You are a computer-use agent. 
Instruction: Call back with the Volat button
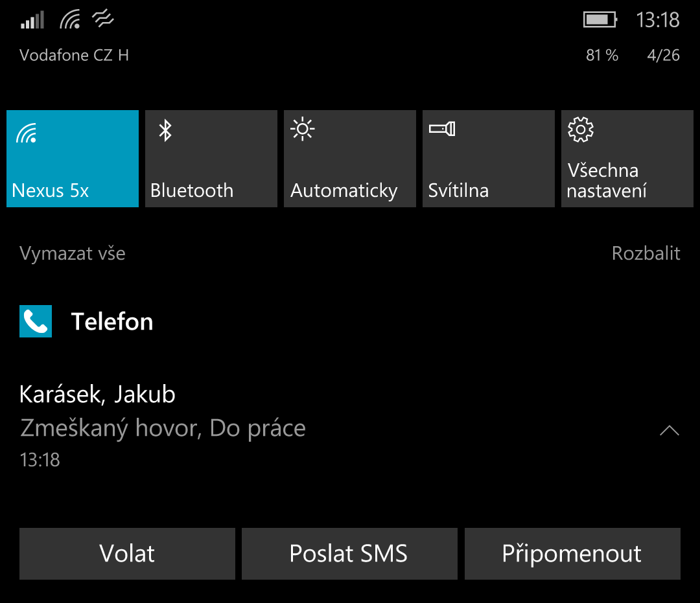127,554
